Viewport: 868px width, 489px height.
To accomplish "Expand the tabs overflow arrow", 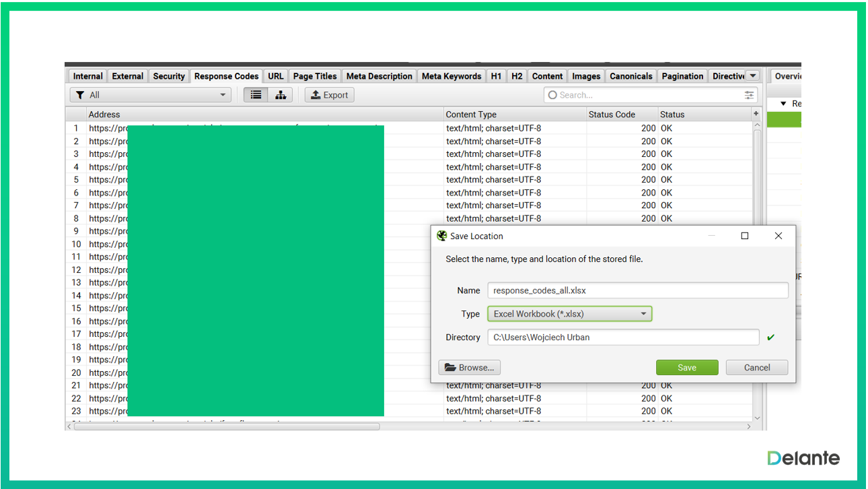I will coord(753,76).
